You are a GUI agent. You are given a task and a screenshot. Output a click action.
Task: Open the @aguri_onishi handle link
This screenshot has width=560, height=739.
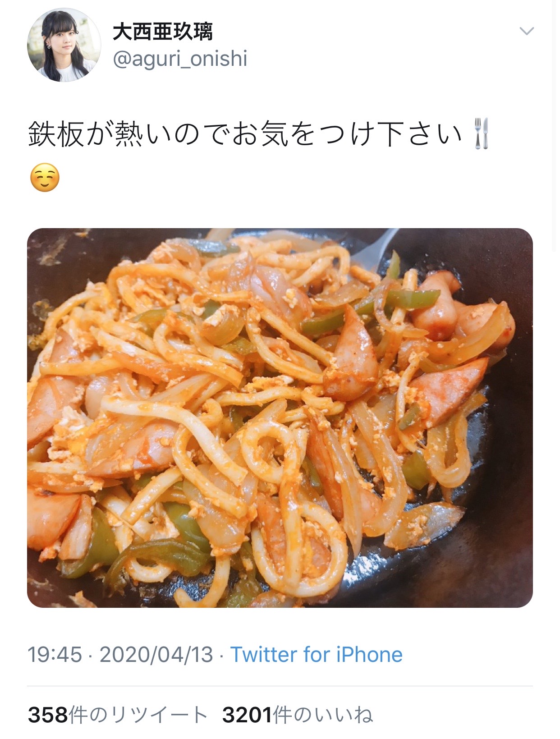pyautogui.click(x=180, y=59)
